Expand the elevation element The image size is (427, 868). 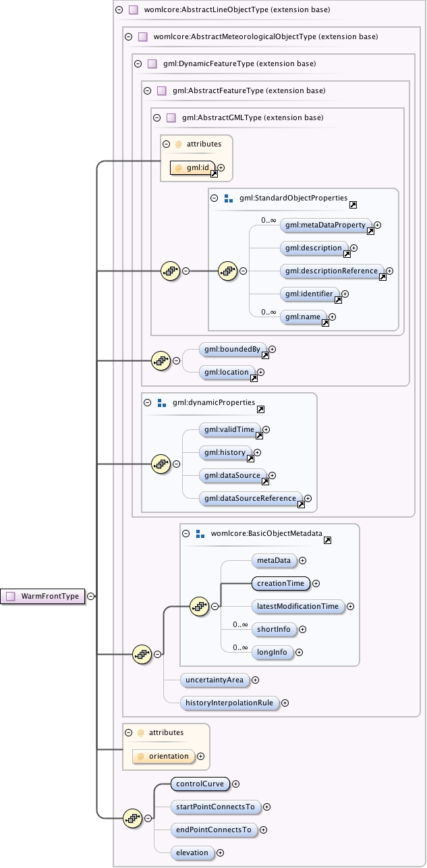click(x=220, y=852)
